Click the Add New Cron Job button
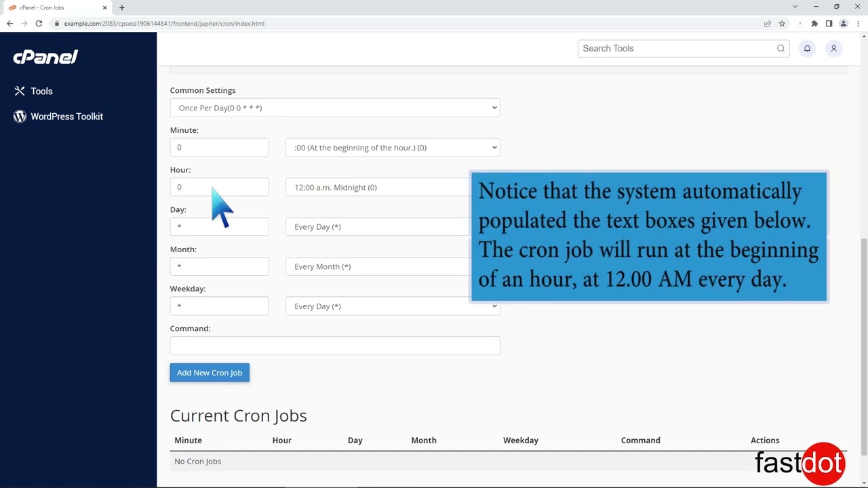The image size is (868, 488). (x=209, y=372)
